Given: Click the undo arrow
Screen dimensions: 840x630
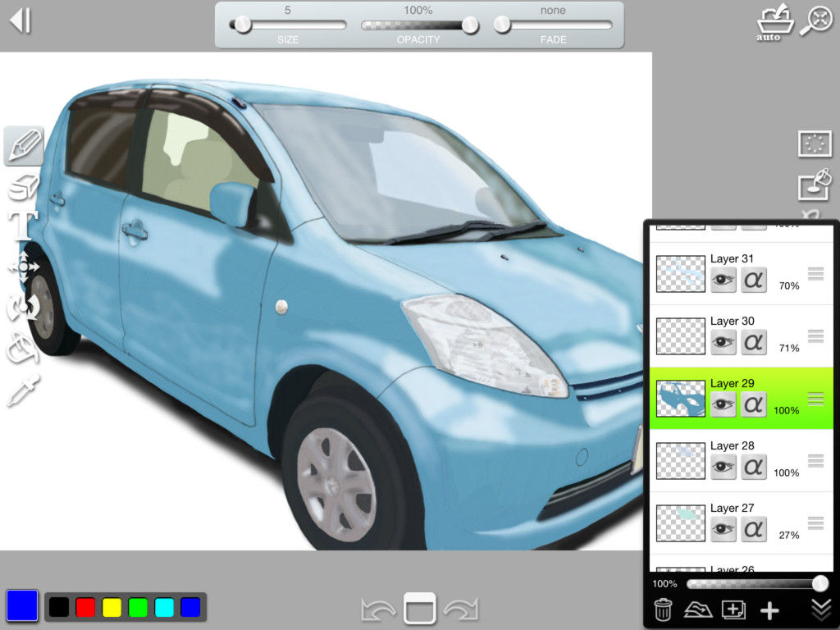Looking at the screenshot, I should [x=378, y=609].
